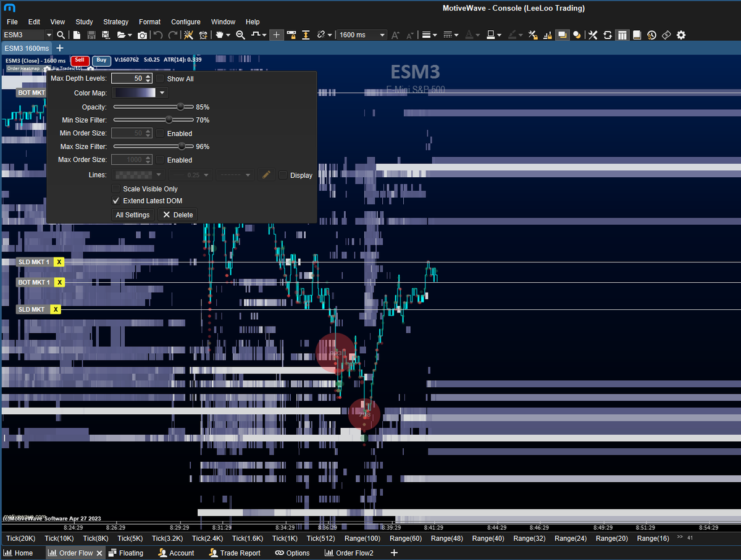This screenshot has width=741, height=560.
Task: Check the Lines Display checkbox
Action: tap(283, 175)
